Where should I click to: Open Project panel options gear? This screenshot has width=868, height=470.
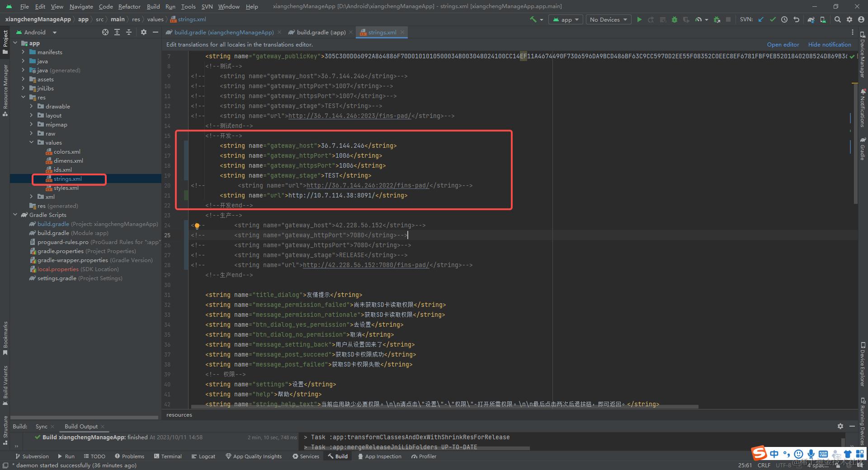click(x=144, y=32)
